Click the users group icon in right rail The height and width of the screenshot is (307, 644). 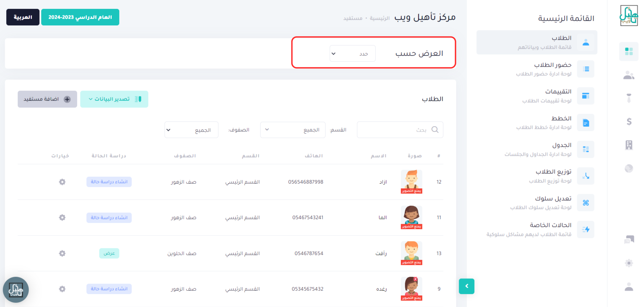click(628, 75)
